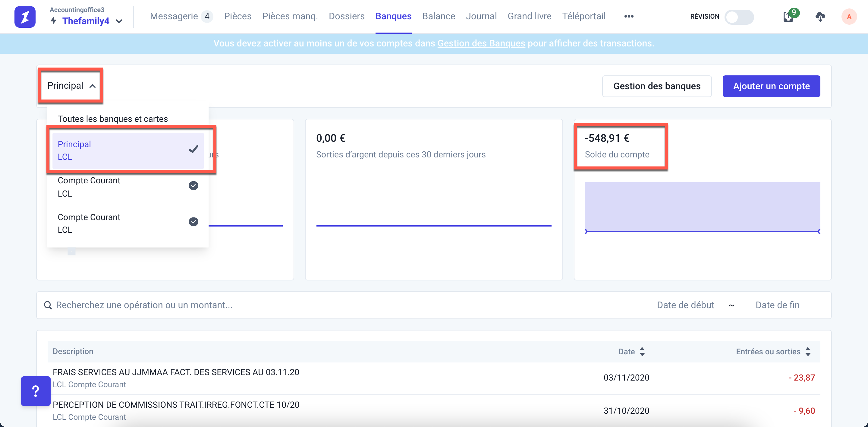The width and height of the screenshot is (868, 427).
Task: Click the date 03/11/2020
Action: [626, 378]
